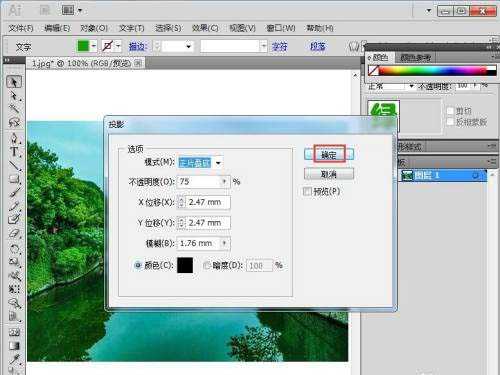Select the Direct Selection tool
This screenshot has width=500, height=375.
click(14, 96)
